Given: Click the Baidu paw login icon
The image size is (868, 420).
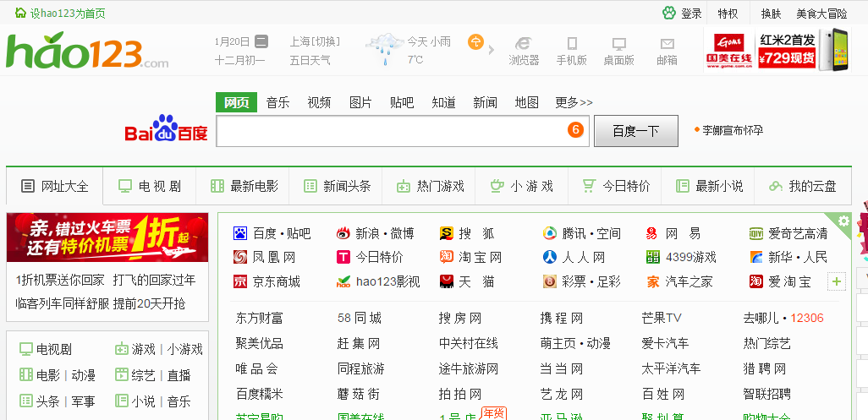Looking at the screenshot, I should point(670,13).
